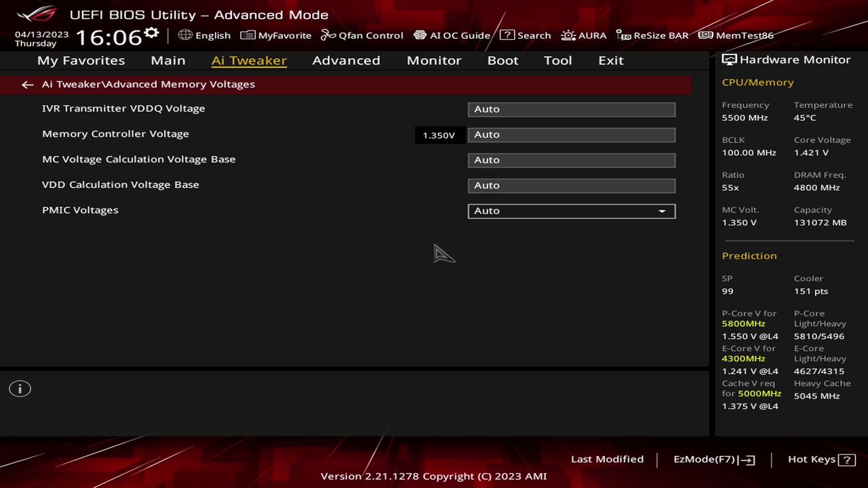
Task: Open Search tool
Action: click(526, 35)
